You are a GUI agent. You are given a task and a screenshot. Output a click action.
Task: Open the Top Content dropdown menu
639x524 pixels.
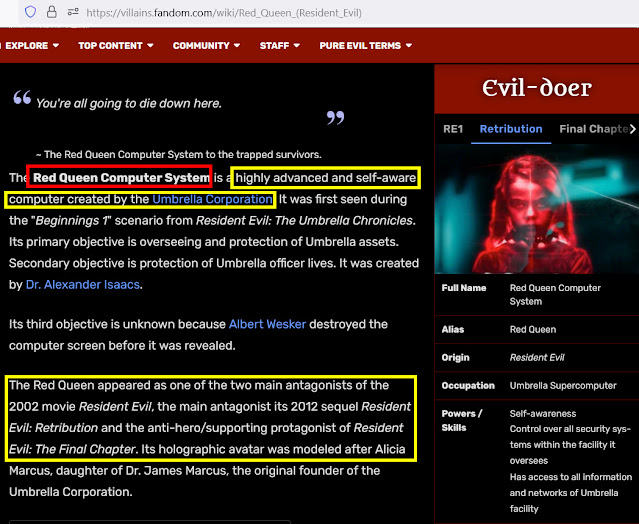click(116, 46)
